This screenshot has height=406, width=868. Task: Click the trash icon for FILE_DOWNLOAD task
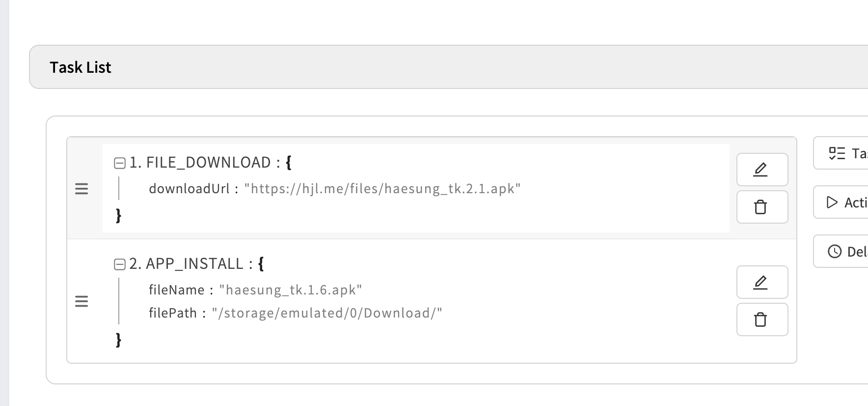(x=761, y=207)
